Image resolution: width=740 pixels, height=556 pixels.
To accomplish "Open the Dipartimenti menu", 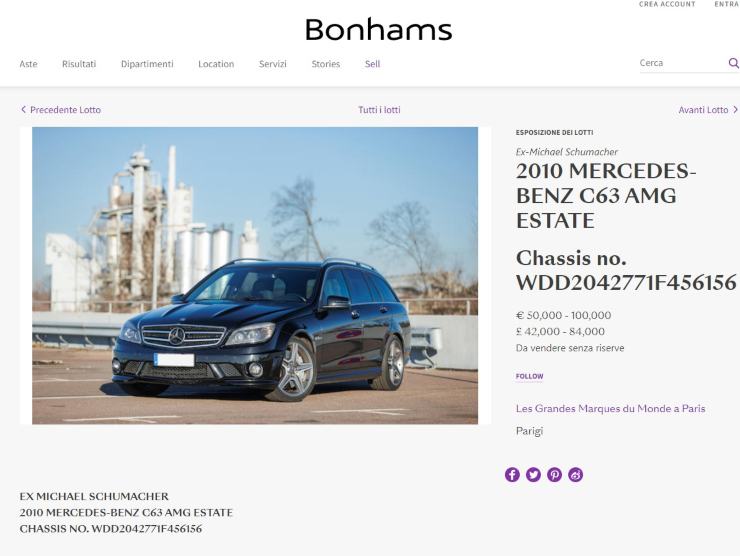I will pos(147,64).
